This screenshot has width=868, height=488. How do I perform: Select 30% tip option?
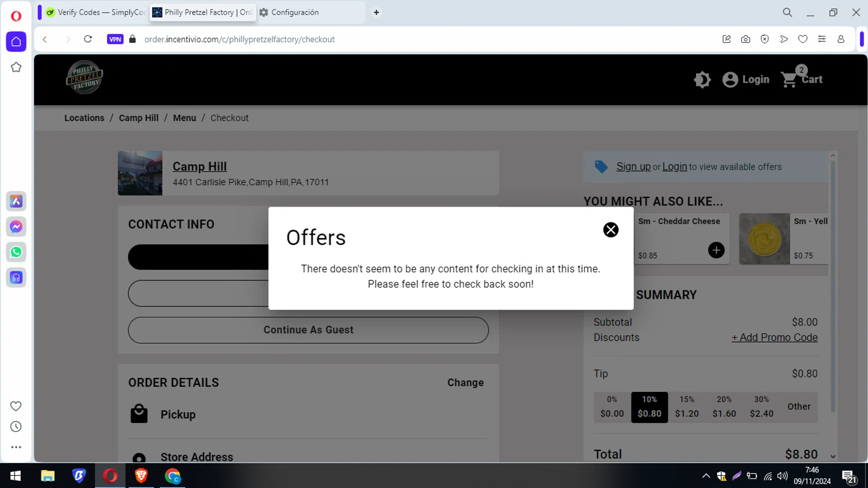[762, 407]
